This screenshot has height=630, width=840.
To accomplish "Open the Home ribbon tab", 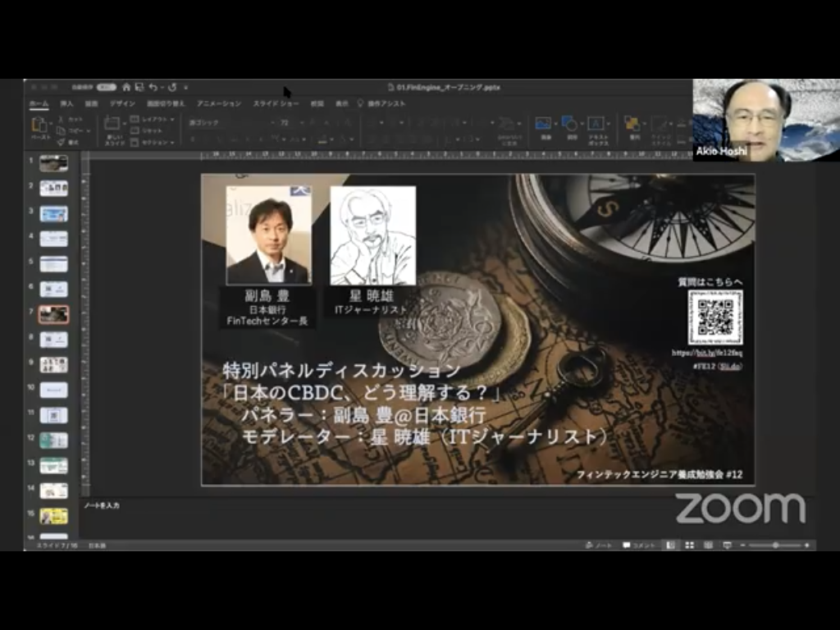I will pyautogui.click(x=39, y=103).
